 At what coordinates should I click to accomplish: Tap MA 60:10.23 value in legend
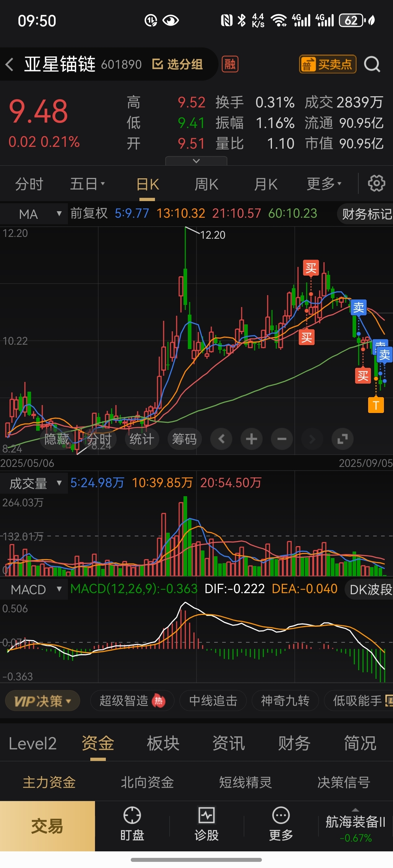point(293,213)
